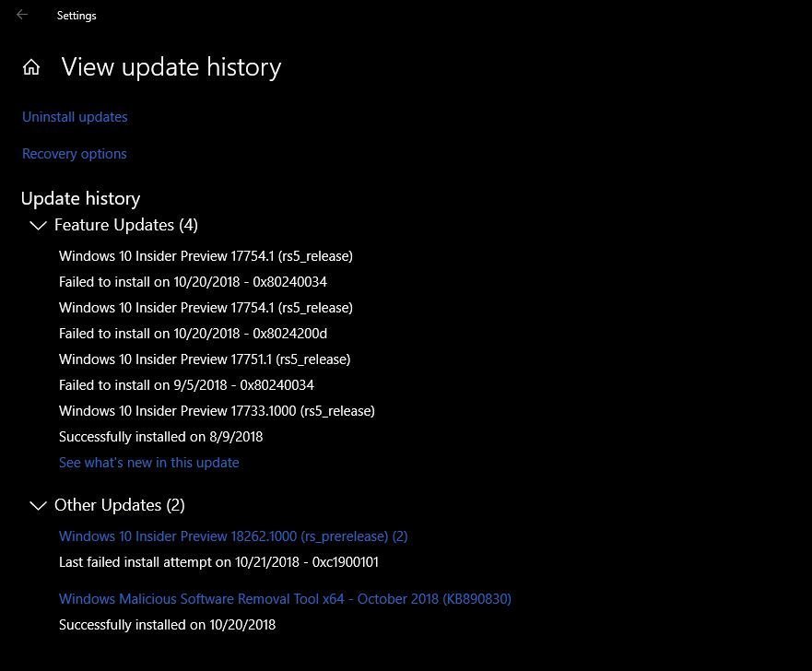
Task: Select Last failed install attempt 0xc1900101 line
Action: tap(218, 562)
